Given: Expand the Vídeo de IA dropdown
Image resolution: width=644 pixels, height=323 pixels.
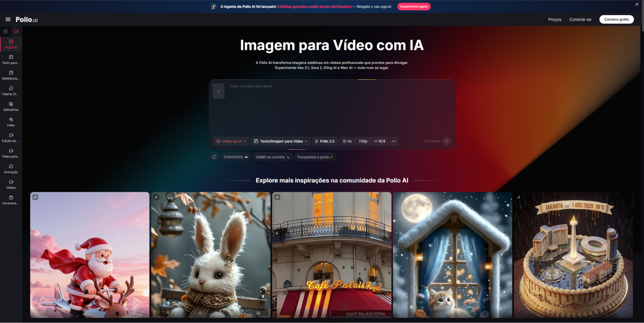Looking at the screenshot, I should click(231, 141).
